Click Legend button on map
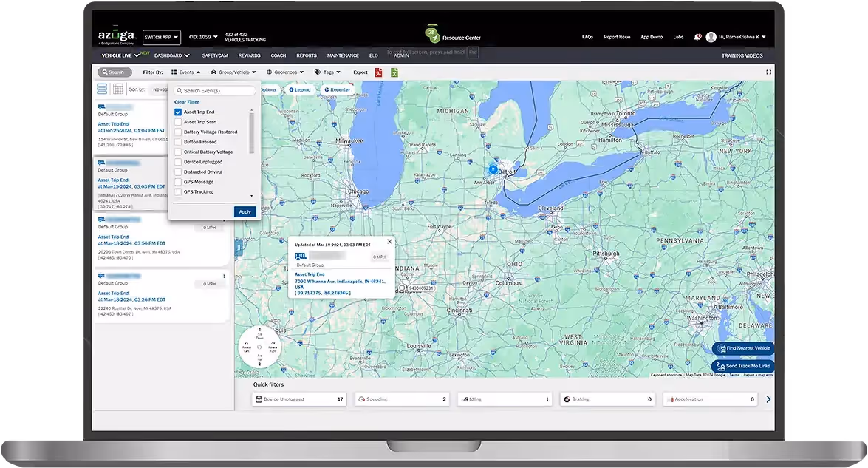The height and width of the screenshot is (468, 868). click(299, 89)
